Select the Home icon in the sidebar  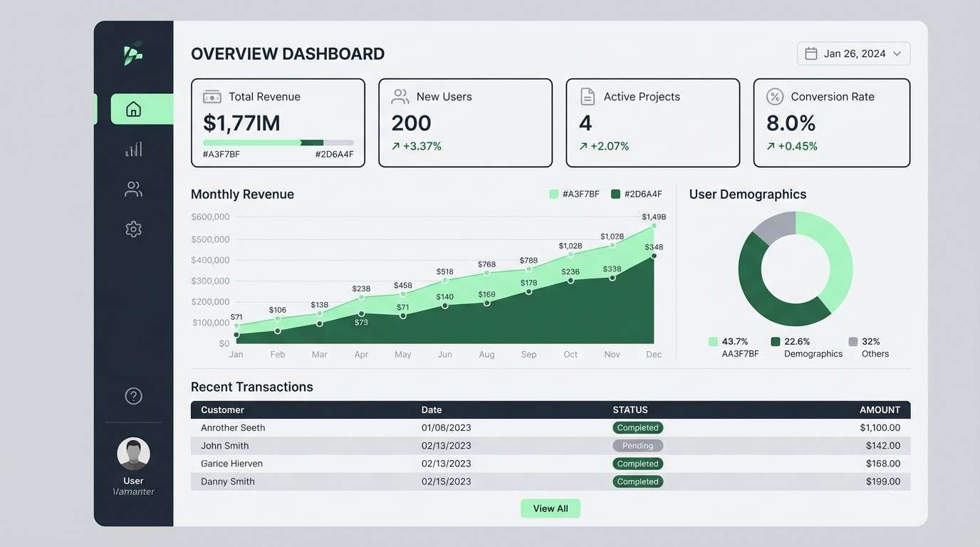coord(133,108)
